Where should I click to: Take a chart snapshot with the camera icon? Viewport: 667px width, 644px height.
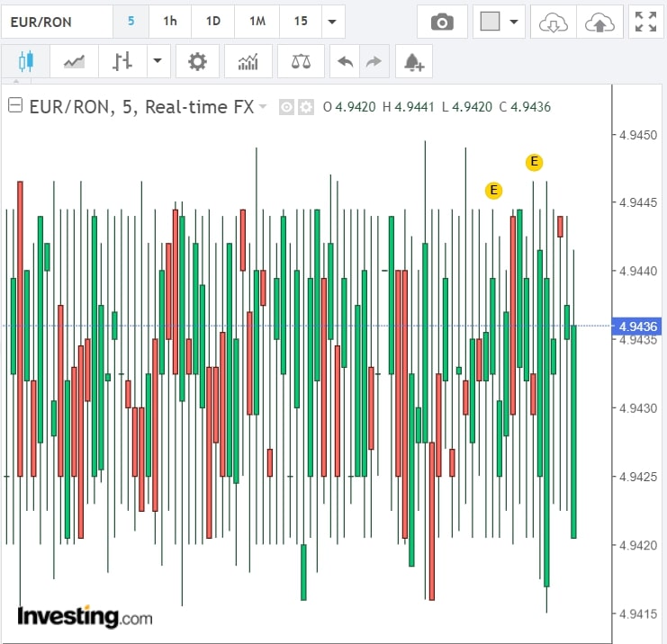[x=442, y=22]
